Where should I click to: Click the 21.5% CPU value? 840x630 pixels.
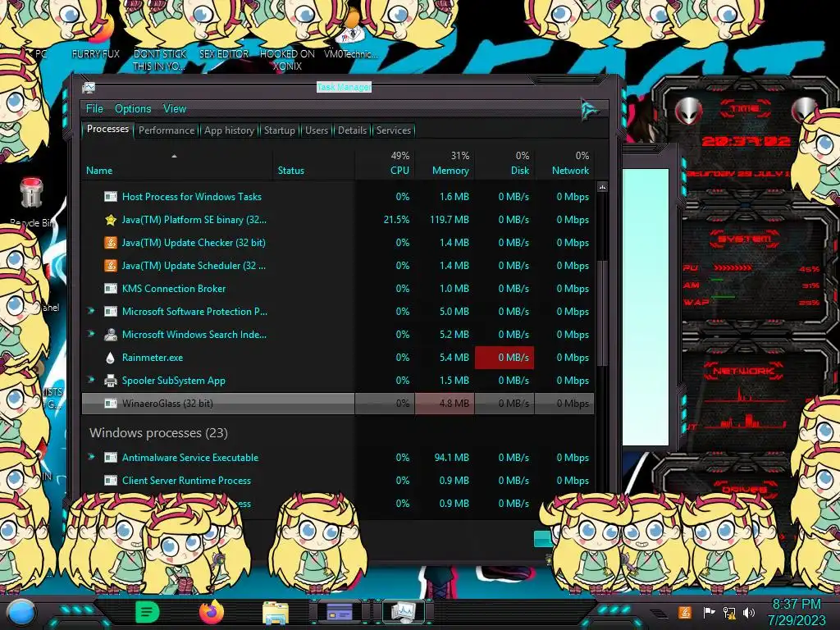396,220
